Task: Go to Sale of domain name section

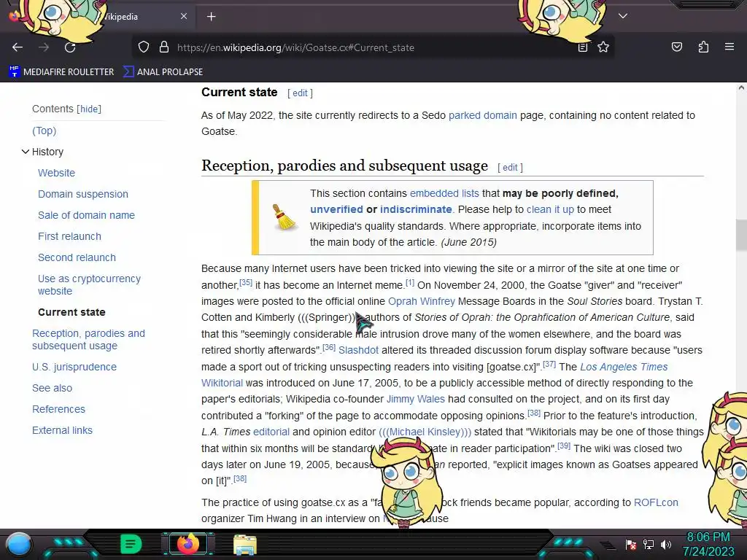Action: (x=86, y=215)
